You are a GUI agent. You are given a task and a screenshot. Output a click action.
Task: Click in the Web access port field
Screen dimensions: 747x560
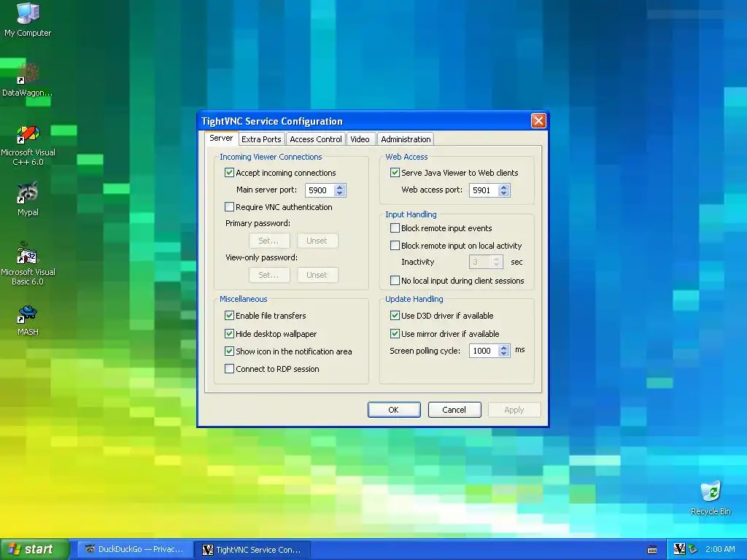pyautogui.click(x=484, y=190)
